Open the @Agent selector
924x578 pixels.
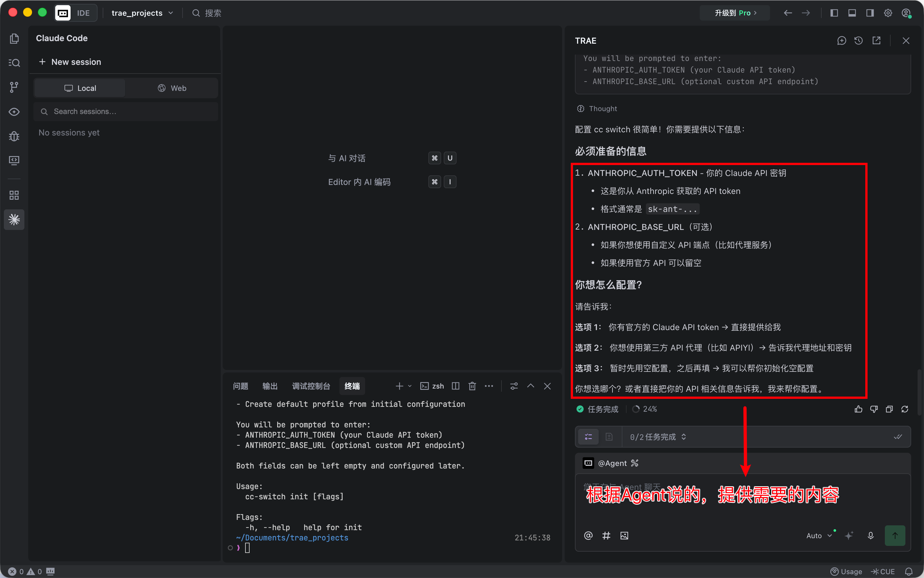click(611, 463)
